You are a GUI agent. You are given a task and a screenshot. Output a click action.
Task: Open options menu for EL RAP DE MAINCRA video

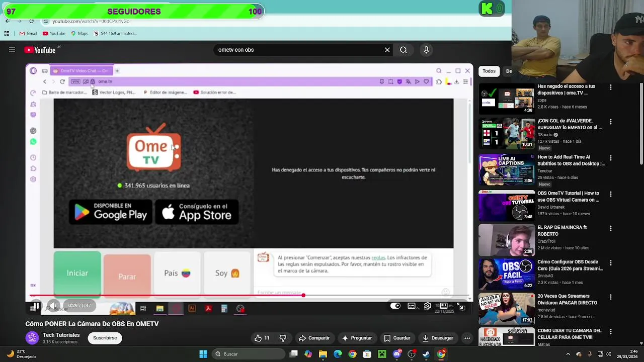click(610, 228)
